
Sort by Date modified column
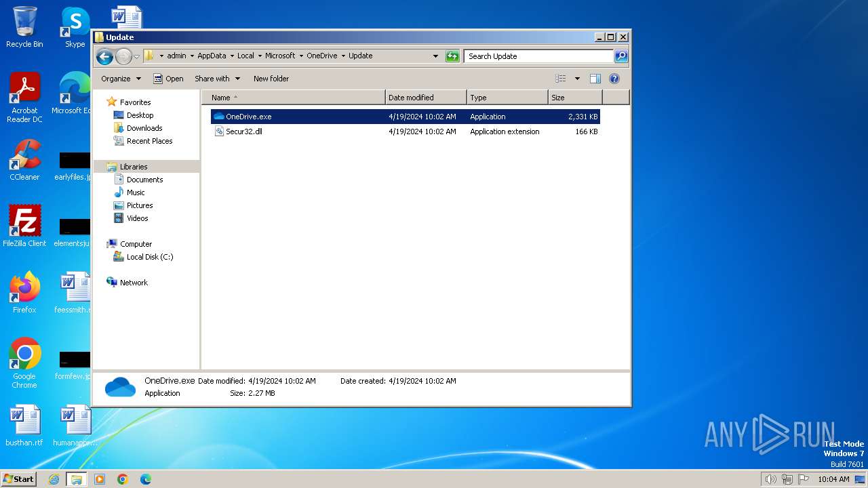(x=426, y=98)
